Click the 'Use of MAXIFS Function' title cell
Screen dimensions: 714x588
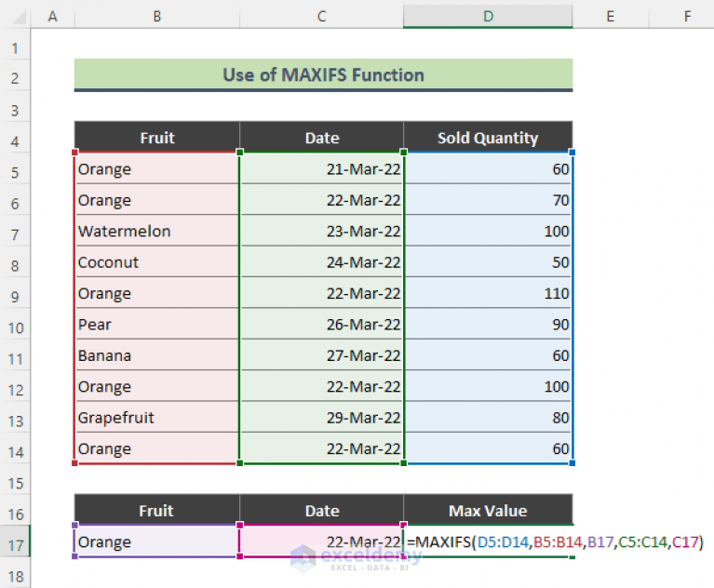[x=323, y=74]
